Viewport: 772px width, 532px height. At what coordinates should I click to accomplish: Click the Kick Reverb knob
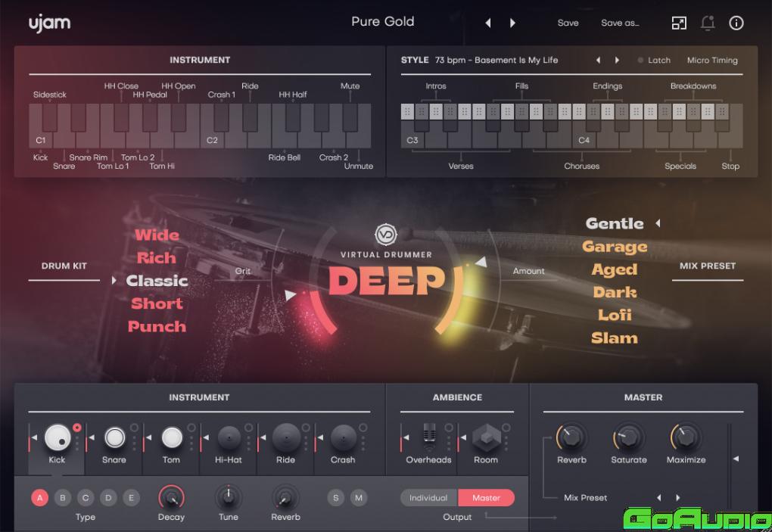tap(285, 496)
